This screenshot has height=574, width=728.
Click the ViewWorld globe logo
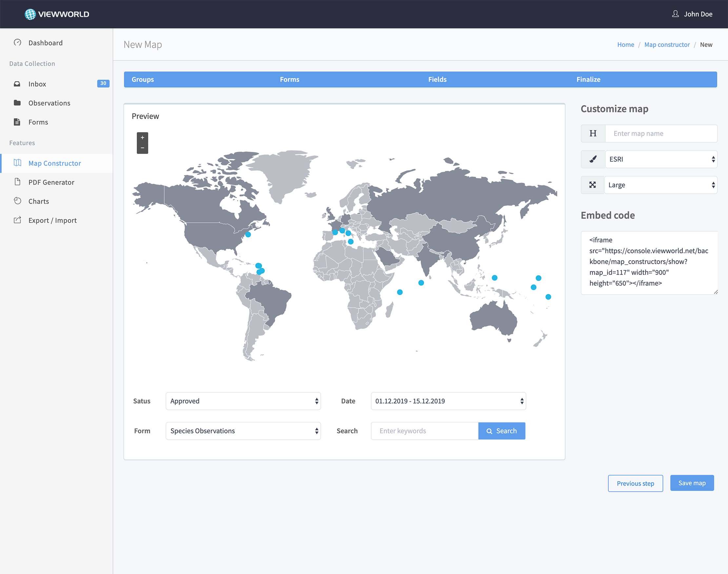click(30, 14)
